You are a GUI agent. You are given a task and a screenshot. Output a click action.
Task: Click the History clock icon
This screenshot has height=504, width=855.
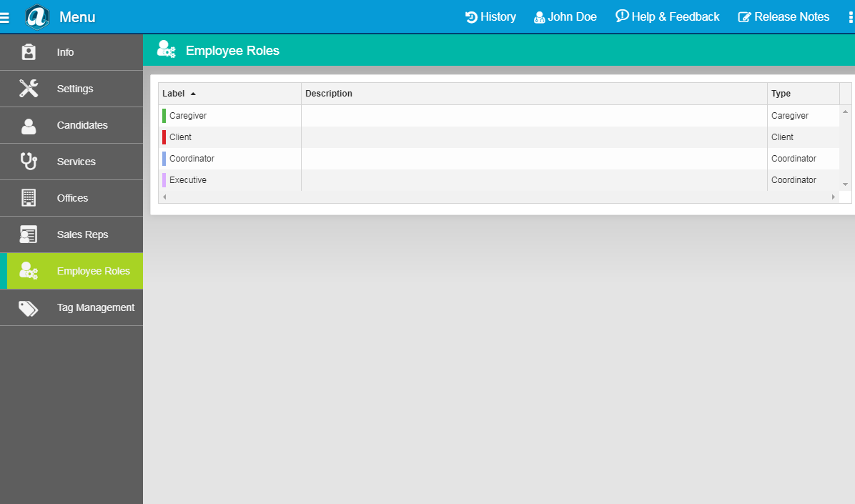pyautogui.click(x=471, y=17)
